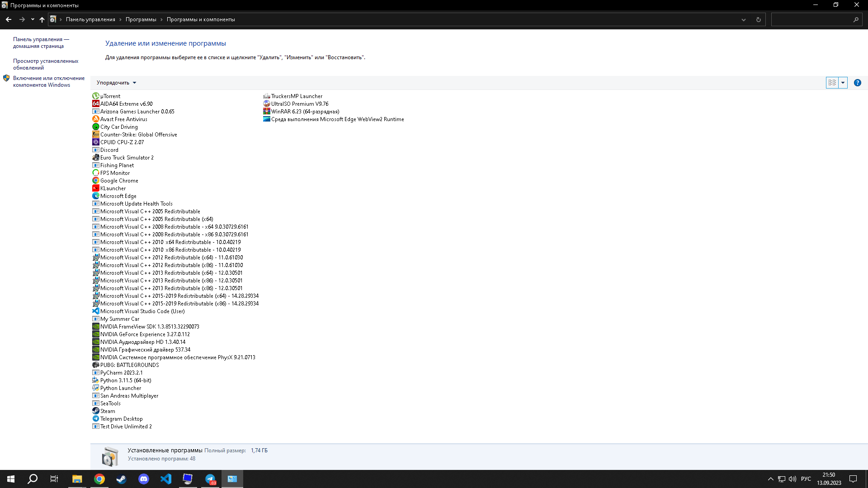
Task: Click the Avast Free Antivirus icon
Action: 96,119
